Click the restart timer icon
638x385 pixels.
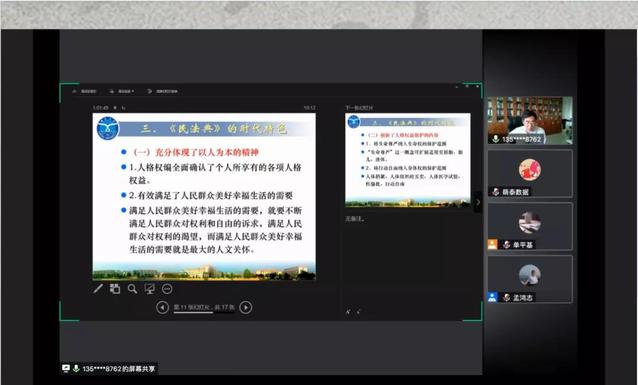pyautogui.click(x=124, y=108)
